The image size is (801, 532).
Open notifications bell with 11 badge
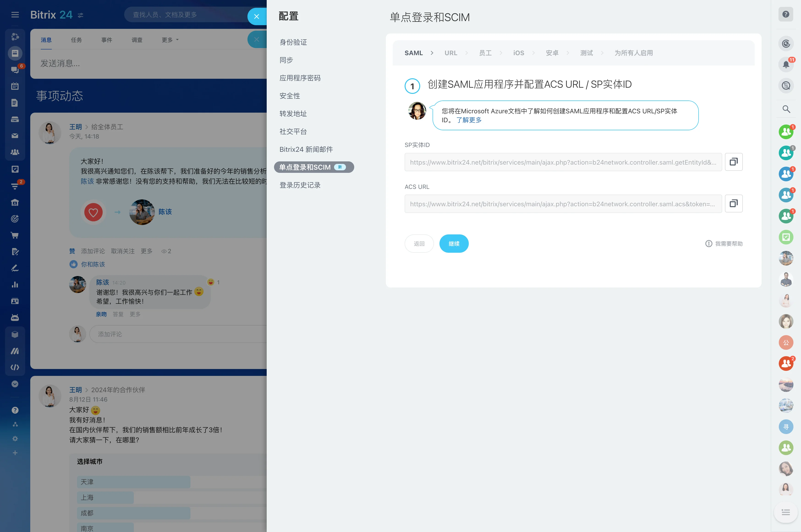(786, 65)
